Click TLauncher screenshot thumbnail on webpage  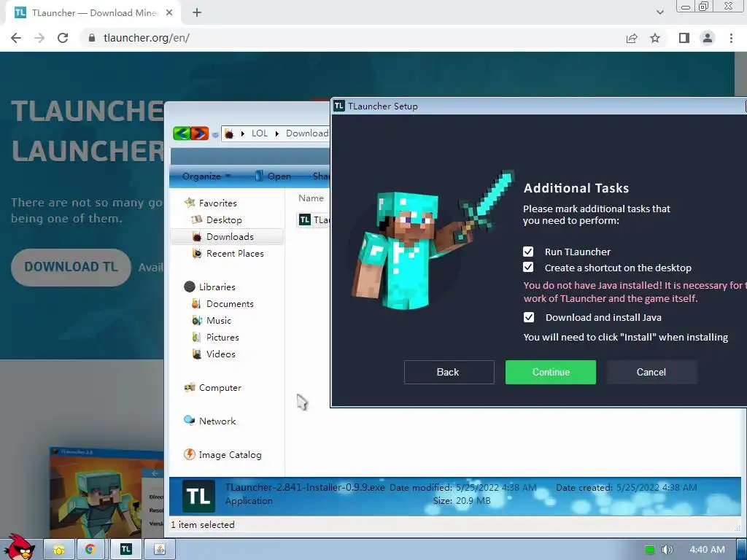107,493
